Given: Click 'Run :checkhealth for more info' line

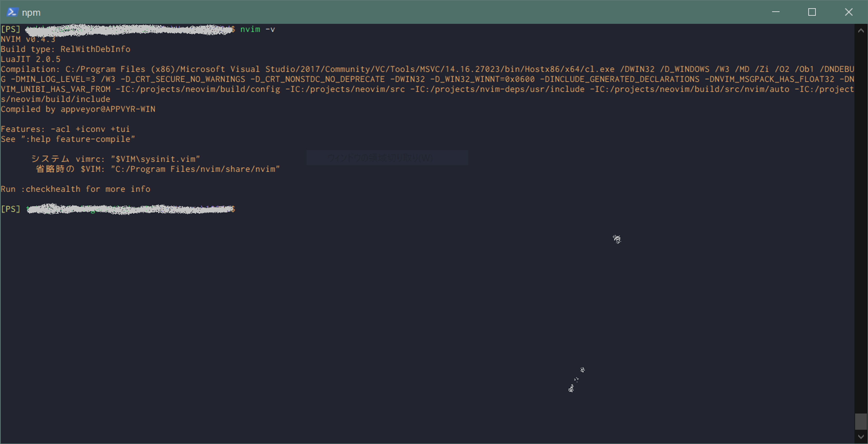Looking at the screenshot, I should [x=75, y=189].
